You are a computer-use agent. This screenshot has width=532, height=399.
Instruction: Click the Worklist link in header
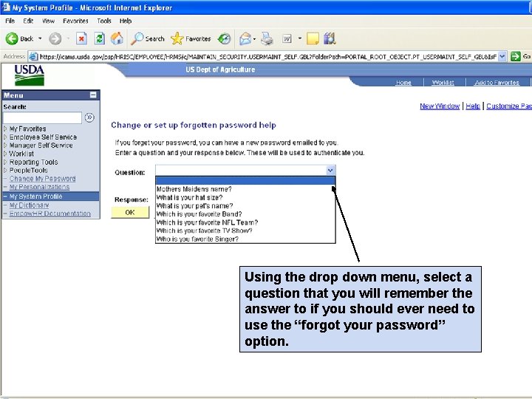tap(443, 83)
